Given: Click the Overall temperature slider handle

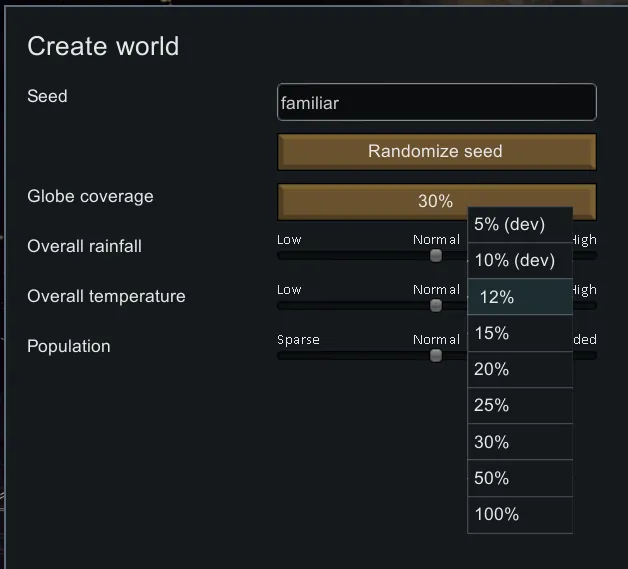Looking at the screenshot, I should pyautogui.click(x=436, y=305).
